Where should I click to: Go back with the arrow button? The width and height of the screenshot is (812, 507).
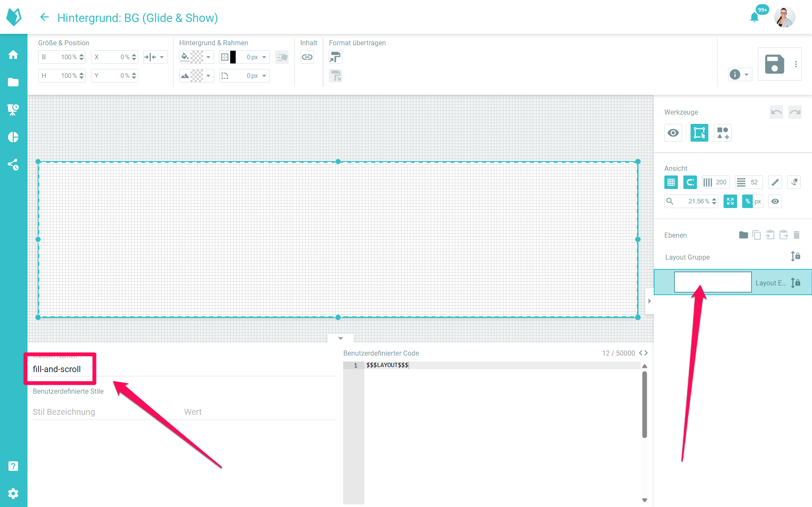coord(44,17)
